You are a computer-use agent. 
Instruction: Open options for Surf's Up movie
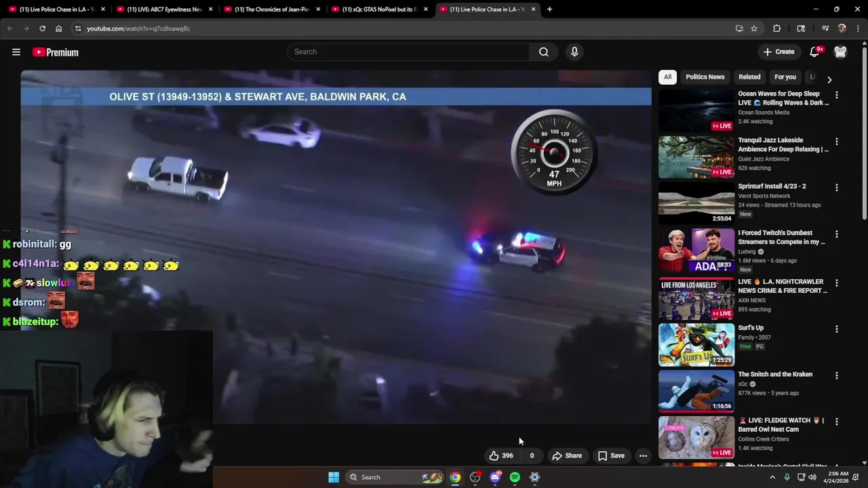point(836,329)
